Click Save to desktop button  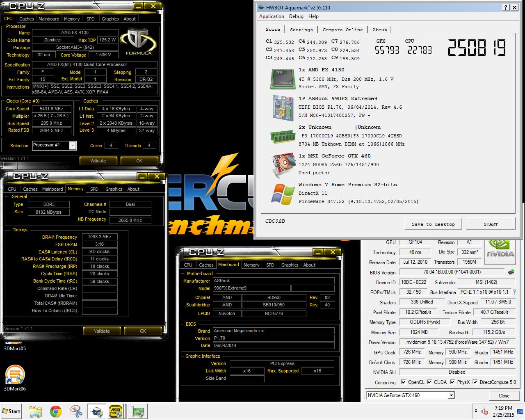click(434, 224)
